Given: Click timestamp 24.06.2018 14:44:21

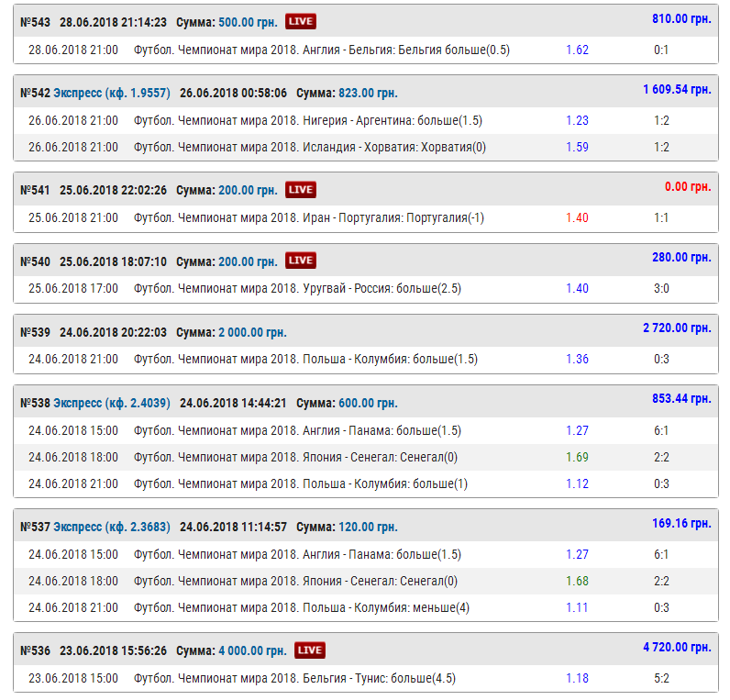Looking at the screenshot, I should pos(233,403).
